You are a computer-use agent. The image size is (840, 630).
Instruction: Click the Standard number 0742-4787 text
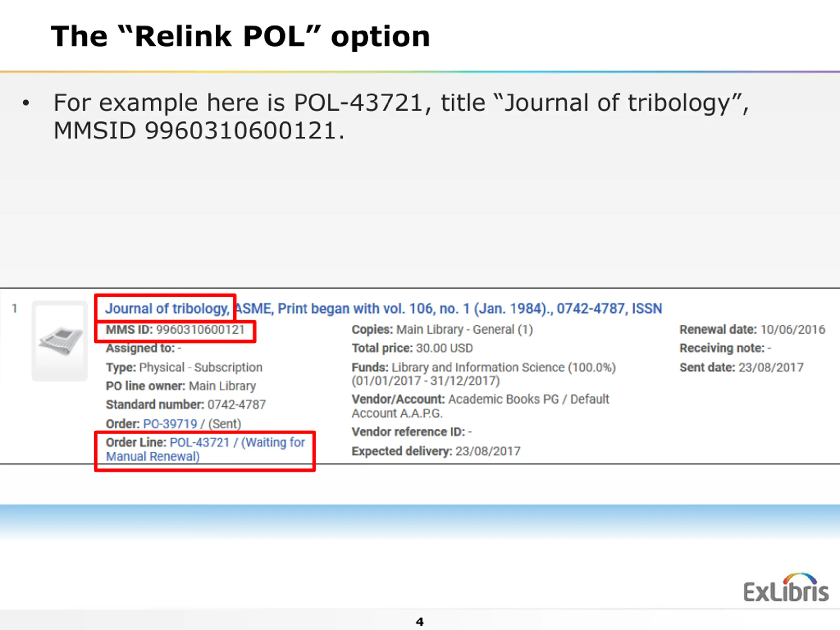[x=186, y=405]
